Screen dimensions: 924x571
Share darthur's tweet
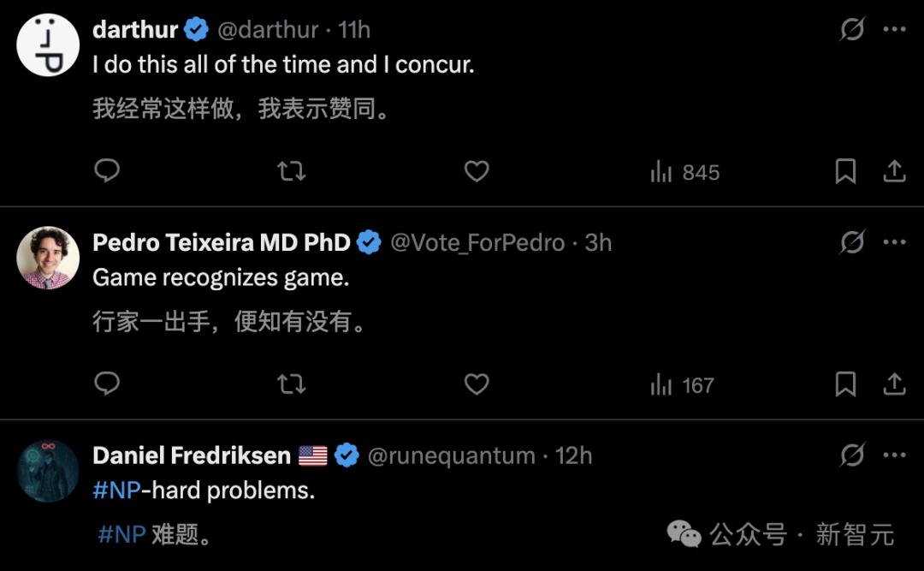pos(894,171)
